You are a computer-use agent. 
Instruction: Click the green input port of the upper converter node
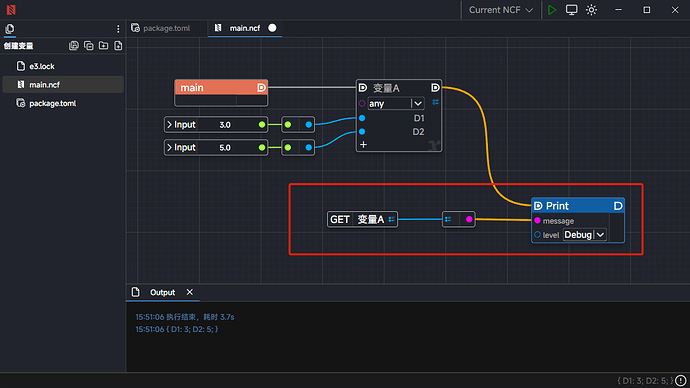pyautogui.click(x=288, y=124)
